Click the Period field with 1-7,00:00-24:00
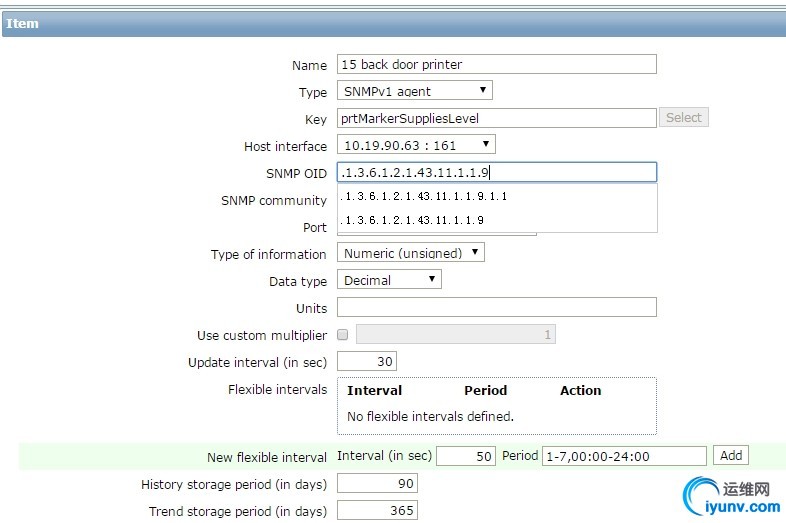 624,456
